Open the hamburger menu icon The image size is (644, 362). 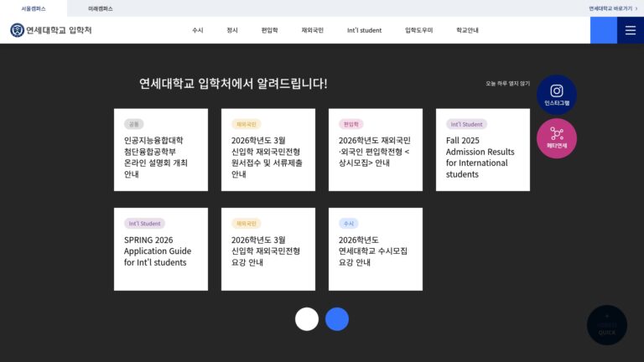[x=631, y=30]
